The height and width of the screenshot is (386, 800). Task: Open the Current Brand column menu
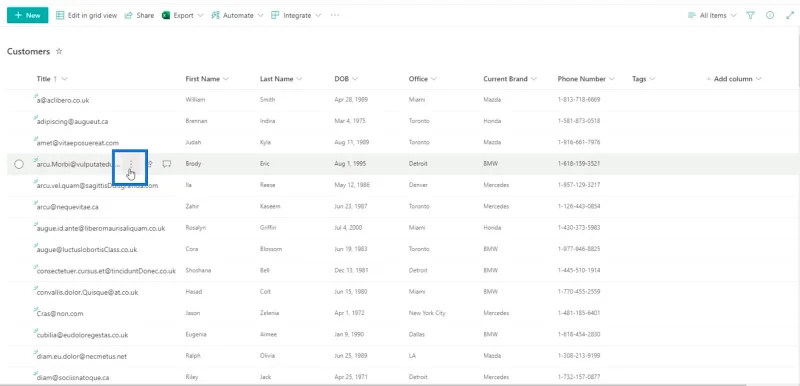[510, 79]
